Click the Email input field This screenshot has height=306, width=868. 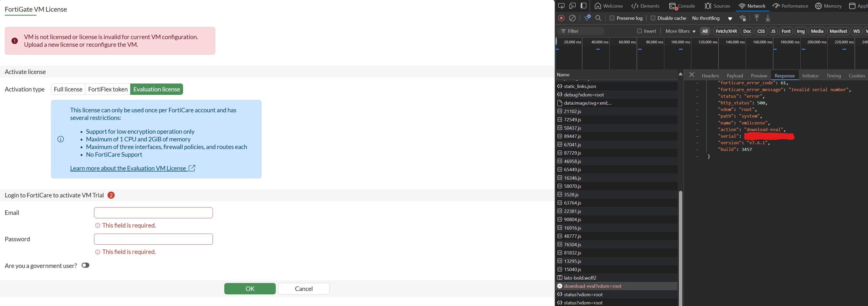coord(153,213)
